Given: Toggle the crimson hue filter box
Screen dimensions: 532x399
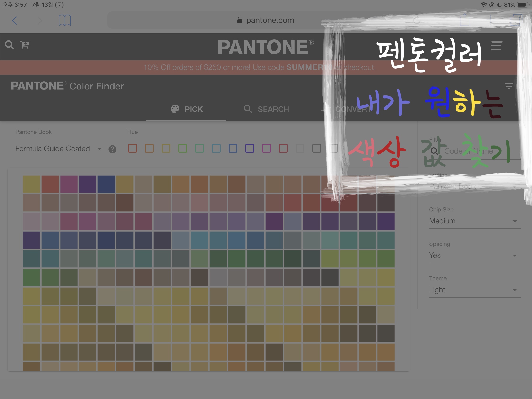Looking at the screenshot, I should [x=283, y=148].
